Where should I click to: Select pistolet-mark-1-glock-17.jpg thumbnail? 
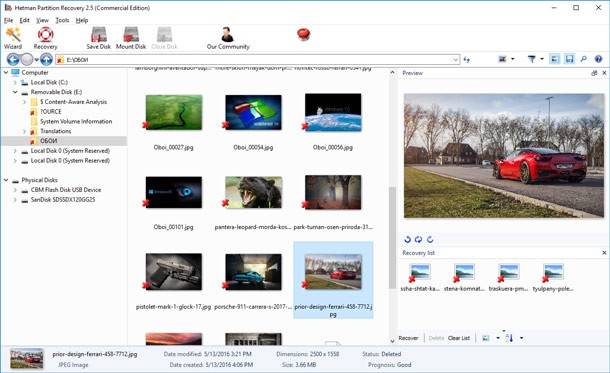coord(174,272)
